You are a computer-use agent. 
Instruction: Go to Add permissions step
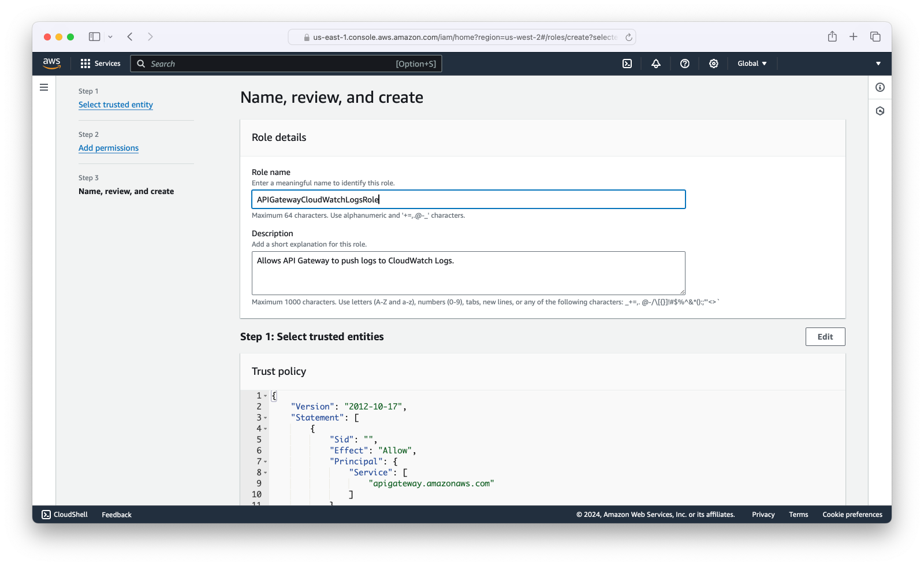point(109,148)
